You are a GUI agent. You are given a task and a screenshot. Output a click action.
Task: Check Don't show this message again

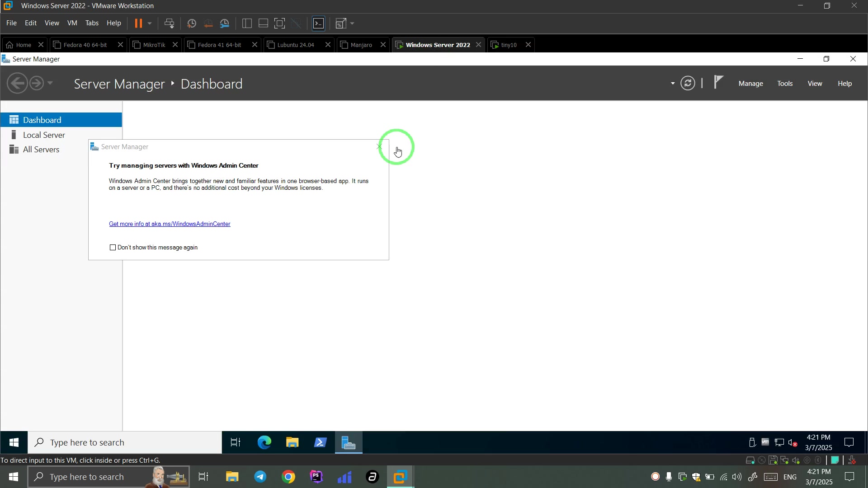[113, 248]
